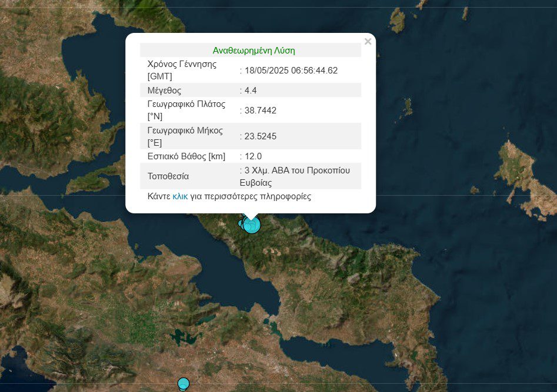Click the 'Μέγεθος' row label
557x392 pixels.
(164, 91)
